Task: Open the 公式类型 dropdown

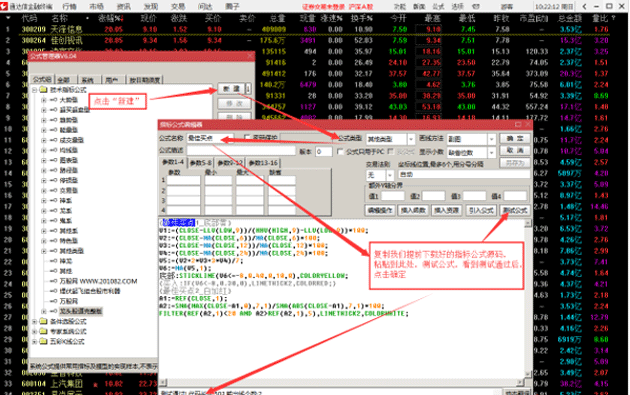Action: [x=411, y=139]
